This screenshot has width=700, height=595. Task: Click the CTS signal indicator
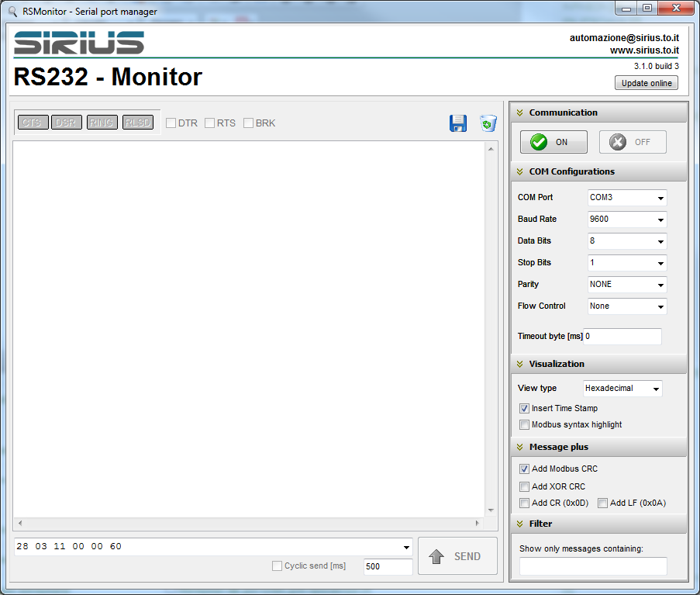[x=32, y=123]
